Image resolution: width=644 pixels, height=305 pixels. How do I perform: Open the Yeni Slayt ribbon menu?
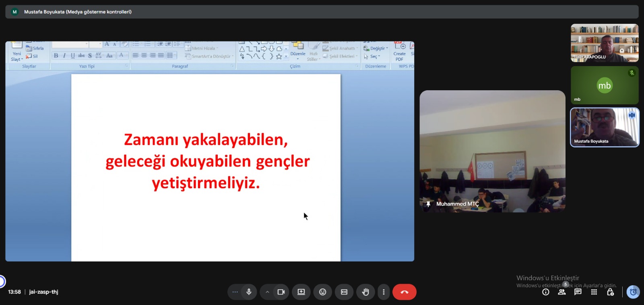(x=17, y=57)
